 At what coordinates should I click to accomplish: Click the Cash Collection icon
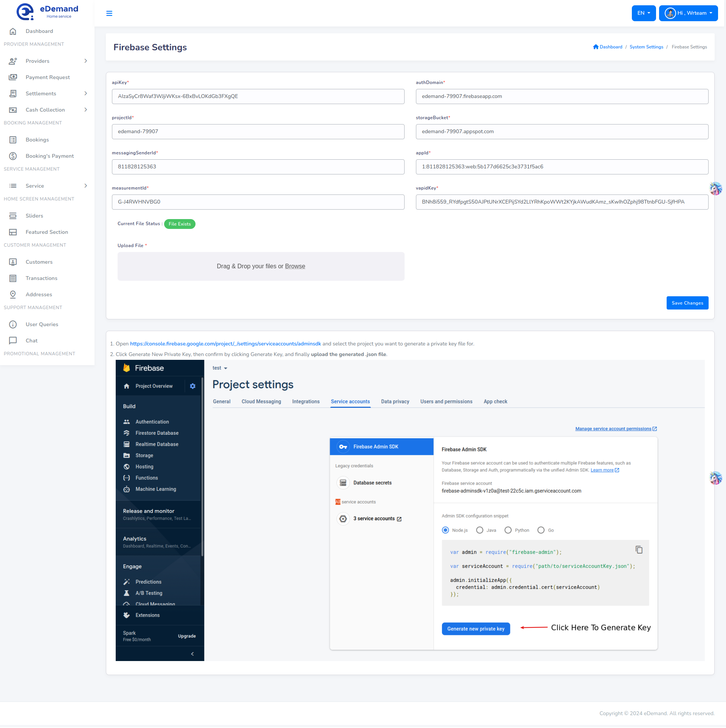tap(13, 110)
